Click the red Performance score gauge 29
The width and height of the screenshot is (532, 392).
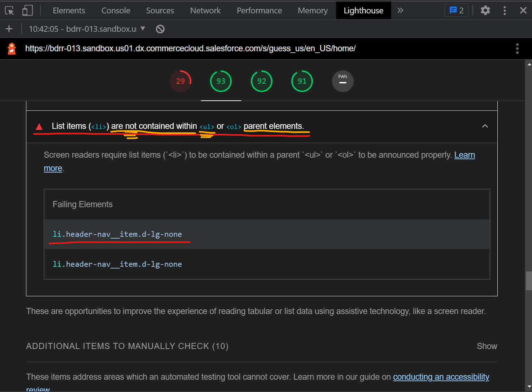click(x=180, y=81)
